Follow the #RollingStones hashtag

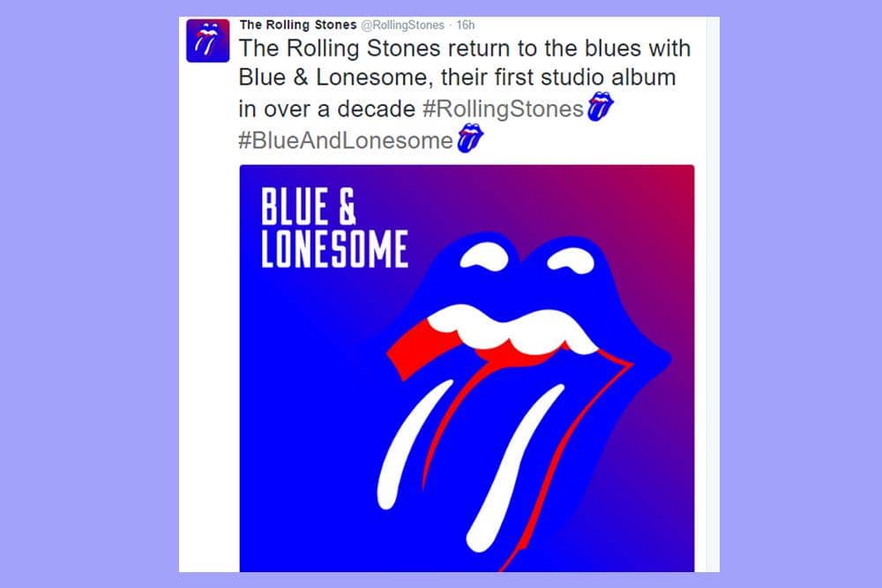[503, 109]
